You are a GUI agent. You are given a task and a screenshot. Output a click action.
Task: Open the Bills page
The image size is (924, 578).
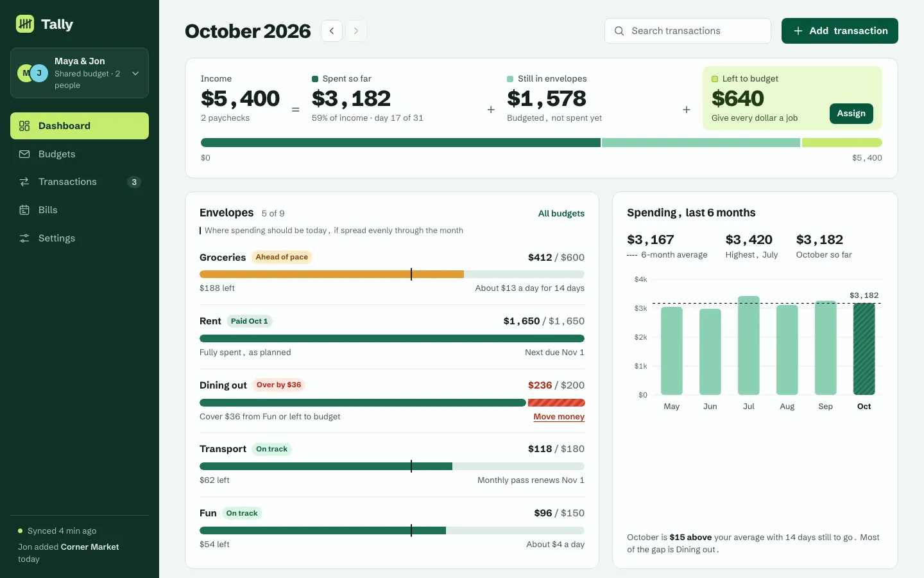click(x=80, y=210)
